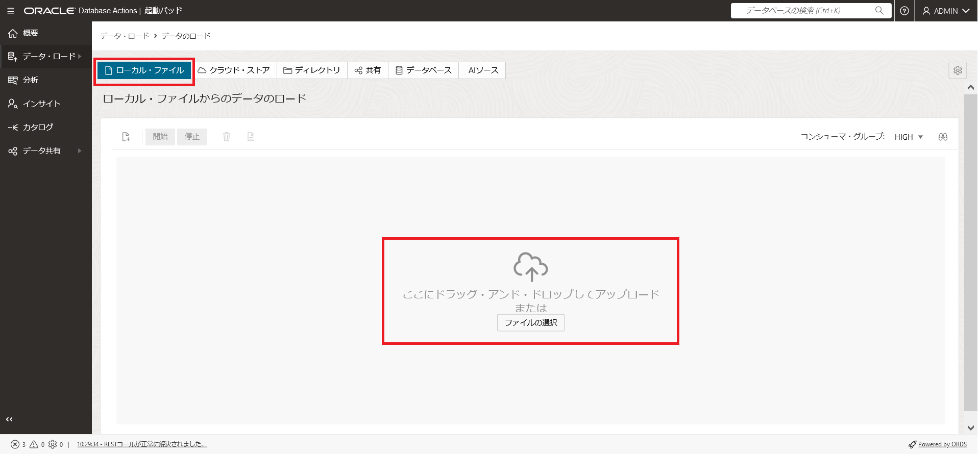Click the 開始 button
980x455 pixels.
coord(160,137)
